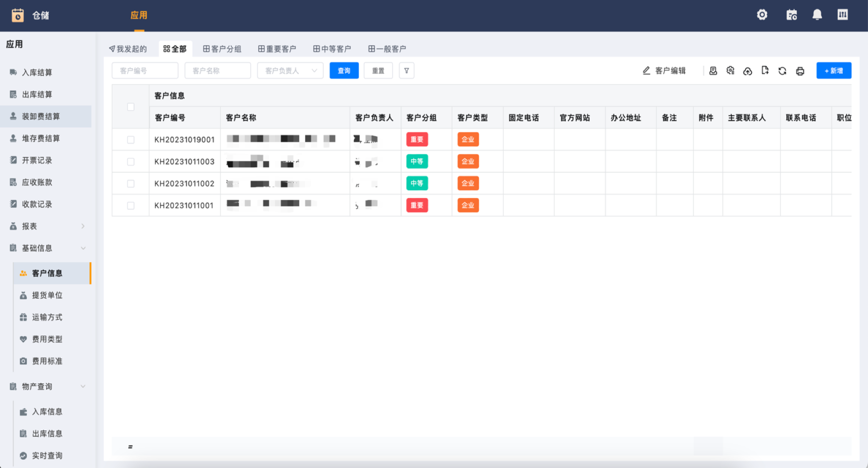Open the gear settings icon in header
Image resolution: width=868 pixels, height=468 pixels.
(x=762, y=15)
